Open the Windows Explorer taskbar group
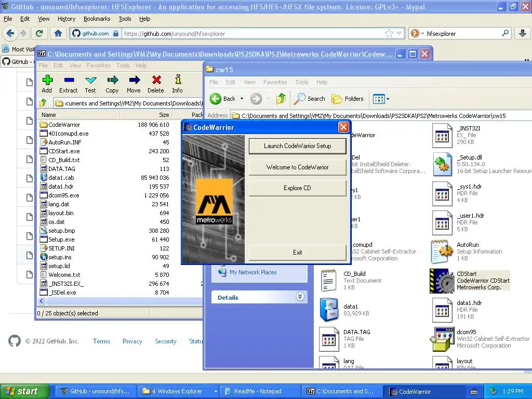Screen dimensions: 532x399 pos(179,391)
